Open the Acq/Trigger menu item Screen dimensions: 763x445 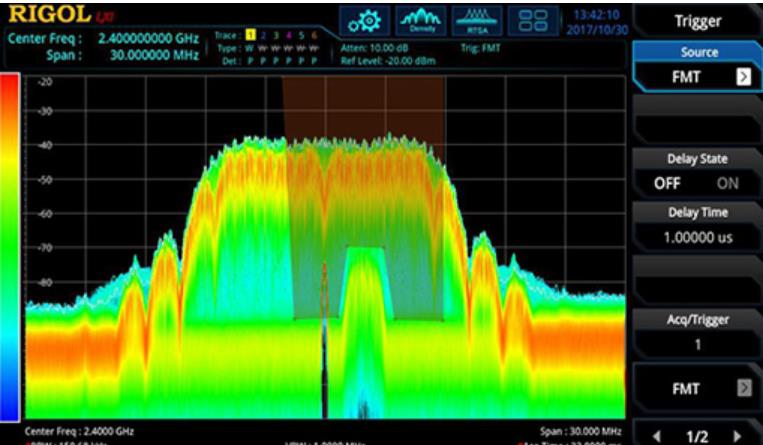coord(698,331)
